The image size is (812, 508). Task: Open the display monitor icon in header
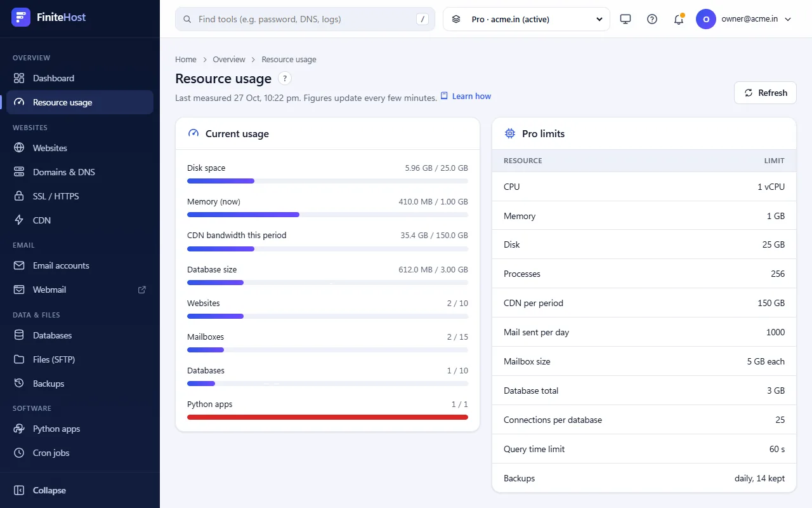click(625, 19)
